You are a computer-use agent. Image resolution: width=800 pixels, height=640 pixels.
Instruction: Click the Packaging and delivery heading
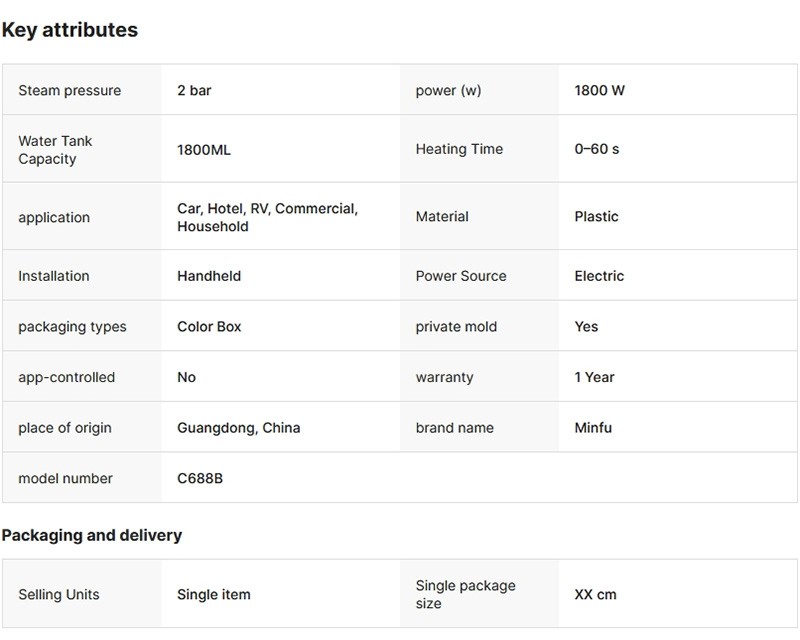[x=92, y=535]
